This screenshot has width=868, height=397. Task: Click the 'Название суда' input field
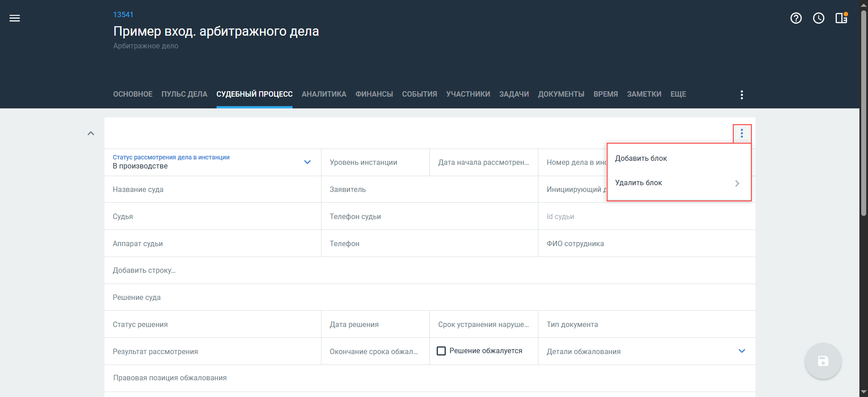(212, 190)
